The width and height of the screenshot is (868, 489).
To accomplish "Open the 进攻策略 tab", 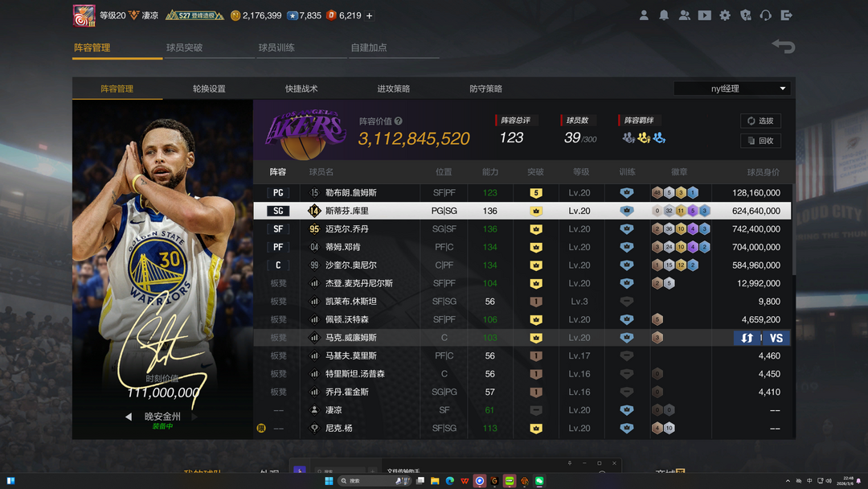I will point(394,88).
